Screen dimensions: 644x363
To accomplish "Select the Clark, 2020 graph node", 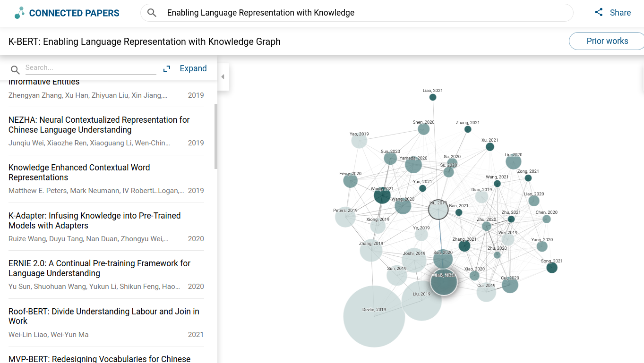I will pyautogui.click(x=444, y=282).
